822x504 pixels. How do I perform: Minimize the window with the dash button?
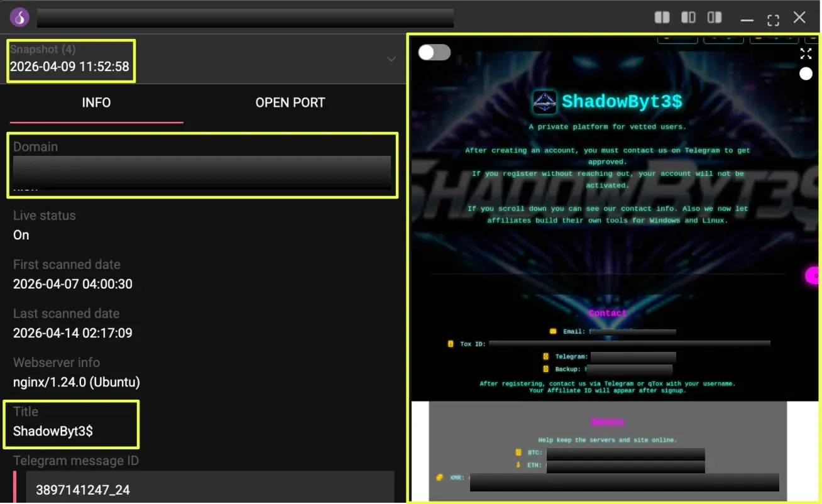pyautogui.click(x=747, y=19)
